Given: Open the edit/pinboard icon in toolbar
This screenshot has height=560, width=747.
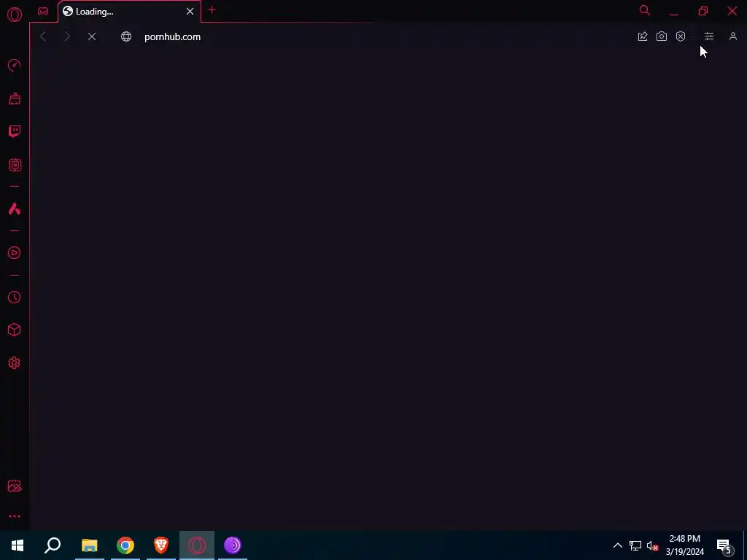Looking at the screenshot, I should pyautogui.click(x=643, y=36).
